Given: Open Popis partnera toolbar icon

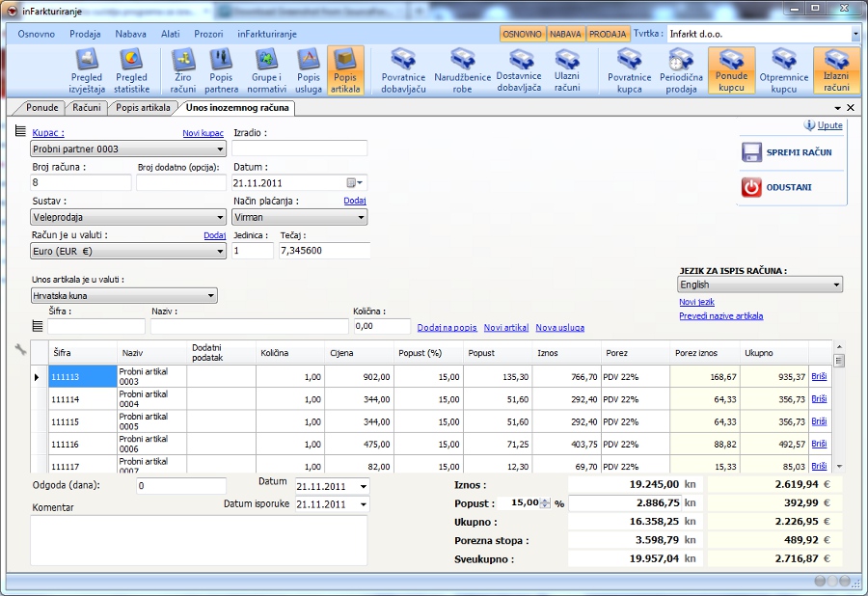Looking at the screenshot, I should [221, 70].
